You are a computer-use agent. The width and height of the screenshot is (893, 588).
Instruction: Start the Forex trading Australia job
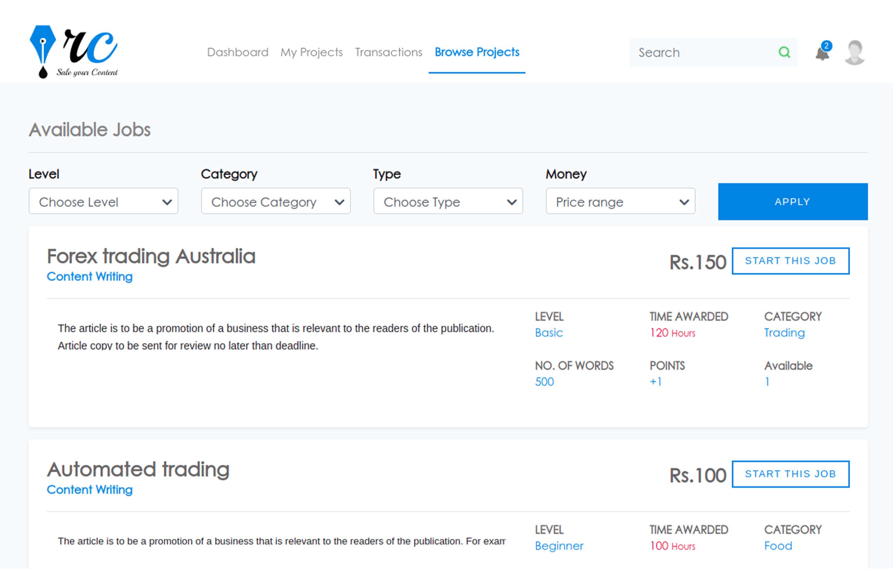point(790,261)
